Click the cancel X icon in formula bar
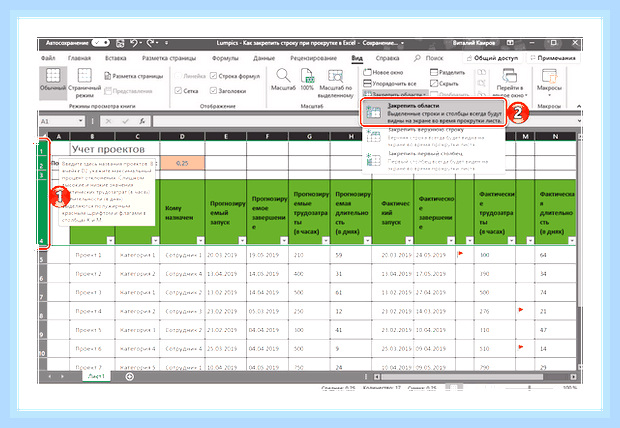620x428 pixels. pos(108,121)
